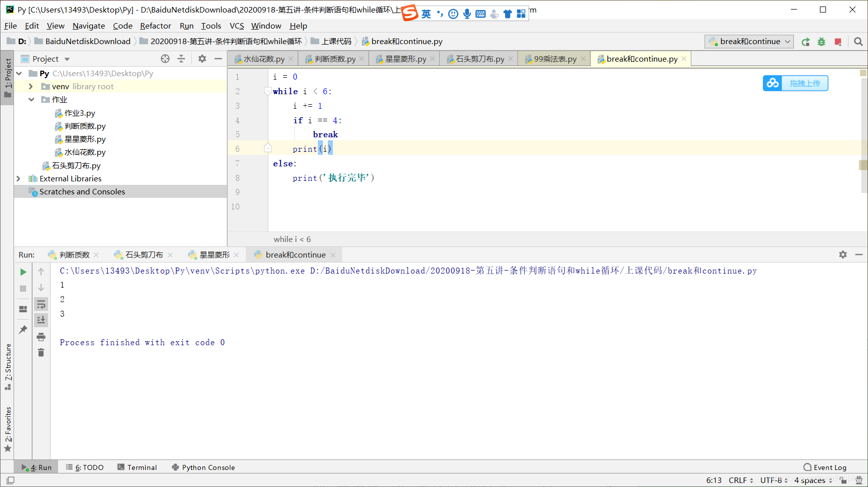Image resolution: width=868 pixels, height=487 pixels.
Task: Change file encoding UTF-8
Action: (774, 480)
